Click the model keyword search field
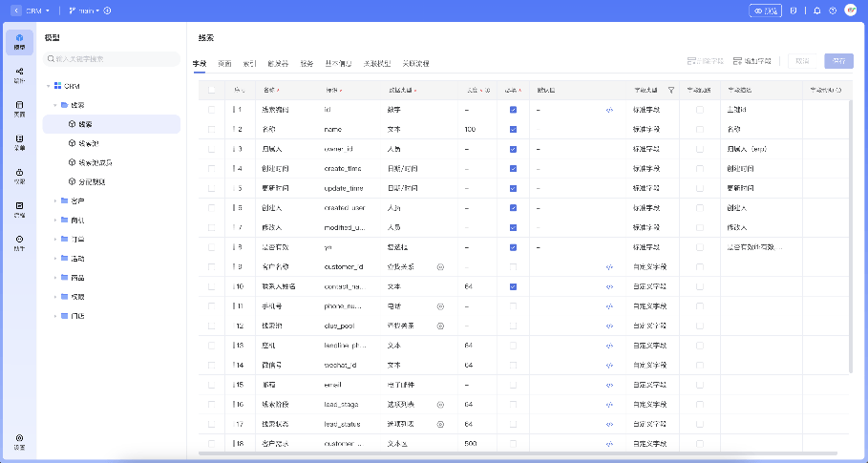Screen dimensions: 868x463 click(113, 58)
